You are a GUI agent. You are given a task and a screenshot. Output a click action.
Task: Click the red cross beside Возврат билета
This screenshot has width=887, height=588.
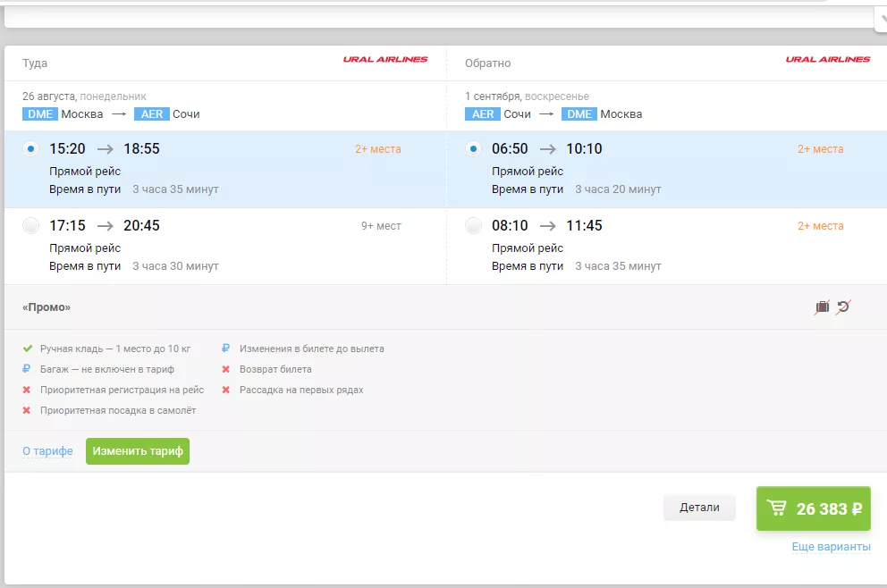point(226,369)
